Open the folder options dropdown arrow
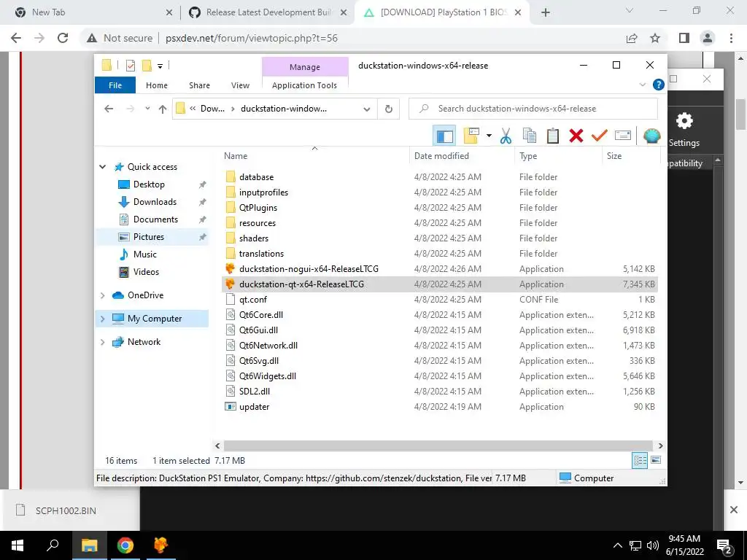 point(489,136)
